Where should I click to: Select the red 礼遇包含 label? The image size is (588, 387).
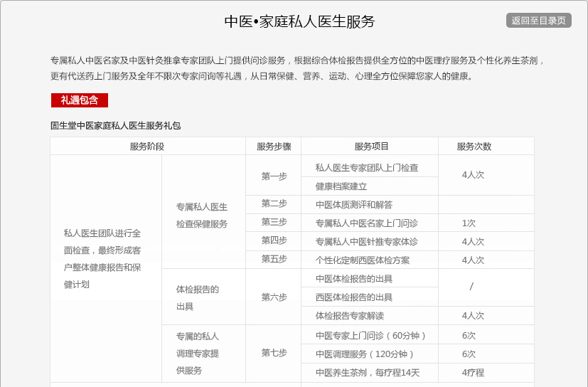coord(79,100)
